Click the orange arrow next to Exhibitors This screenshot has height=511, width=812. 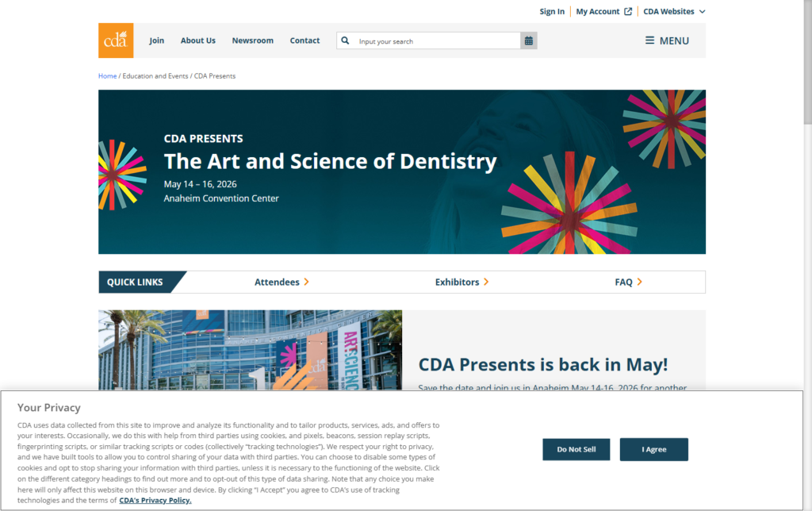[487, 282]
